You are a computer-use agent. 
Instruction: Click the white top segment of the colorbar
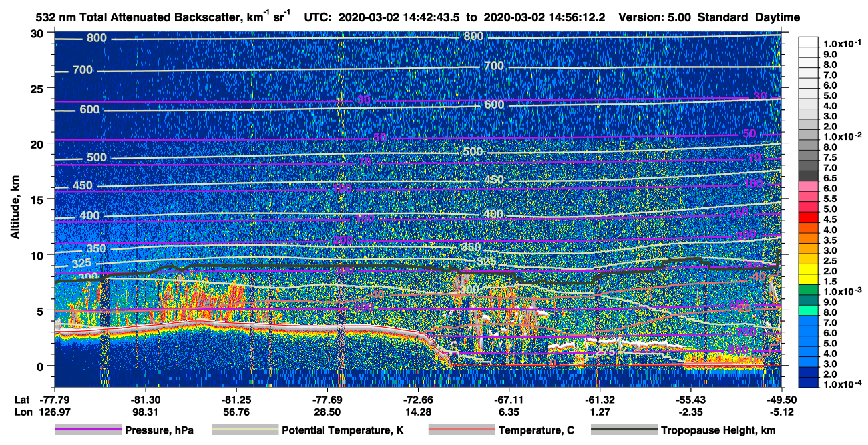(809, 41)
